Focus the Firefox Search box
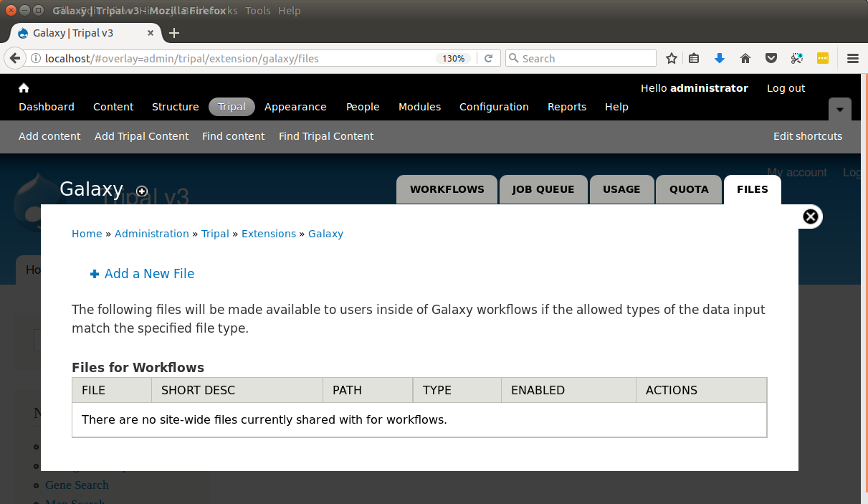The width and height of the screenshot is (868, 504). [x=581, y=59]
